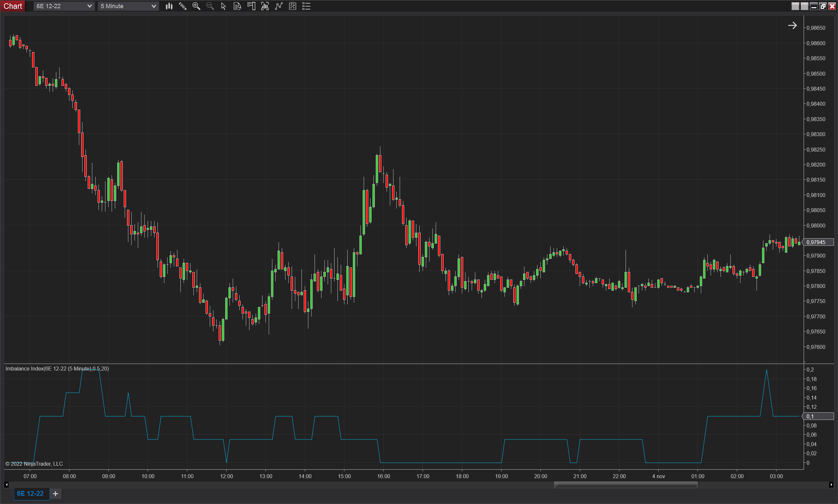Click the current price marker 0,97945
This screenshot has width=838, height=504.
(x=819, y=242)
